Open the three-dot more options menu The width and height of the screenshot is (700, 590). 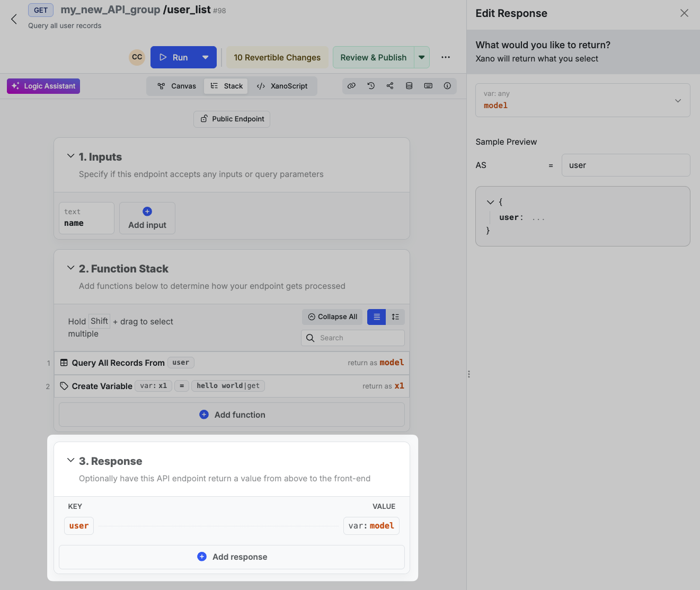[446, 57]
